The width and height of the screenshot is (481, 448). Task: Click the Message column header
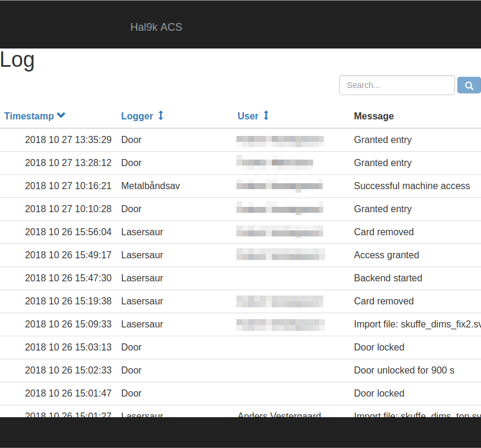[373, 116]
